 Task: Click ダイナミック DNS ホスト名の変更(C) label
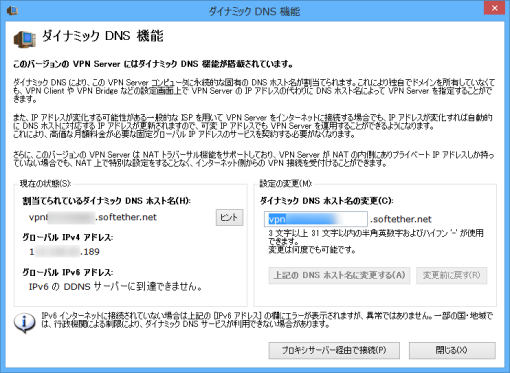pos(327,201)
